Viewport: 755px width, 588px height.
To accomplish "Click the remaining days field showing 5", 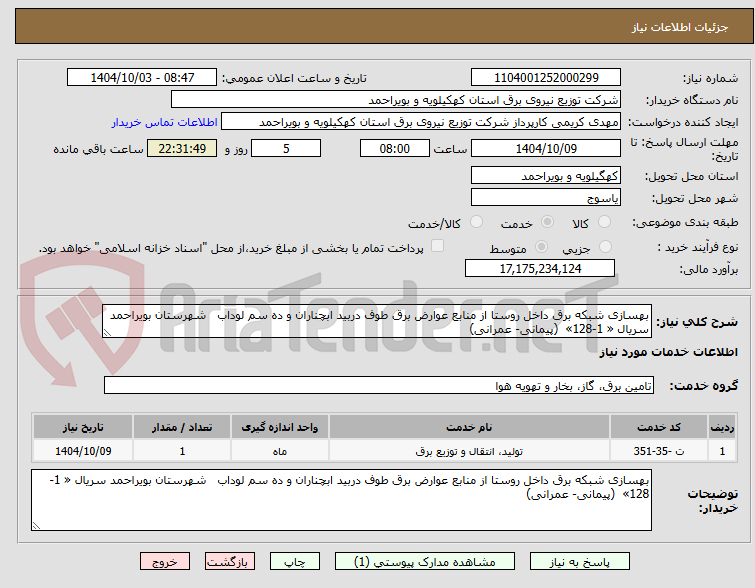I will pos(286,148).
